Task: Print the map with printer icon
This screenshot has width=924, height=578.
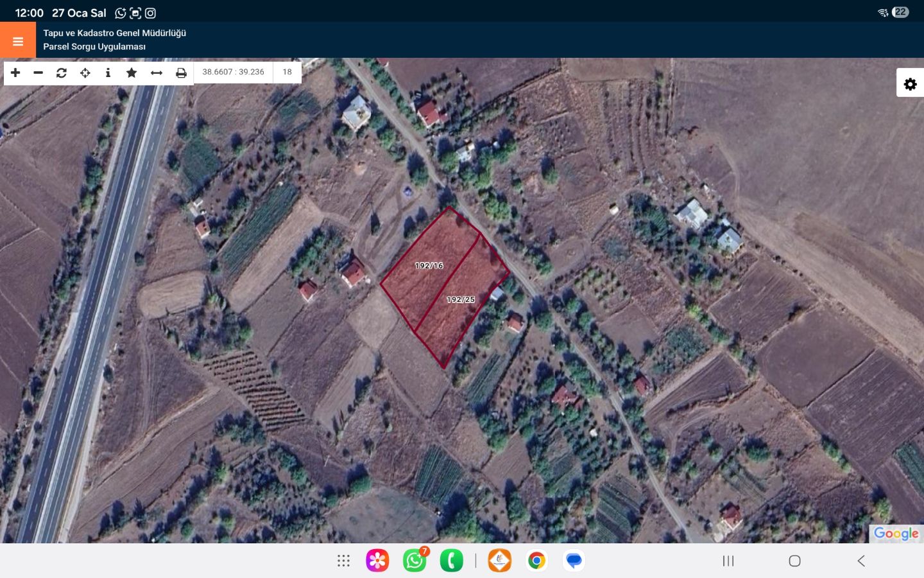Action: [x=181, y=73]
